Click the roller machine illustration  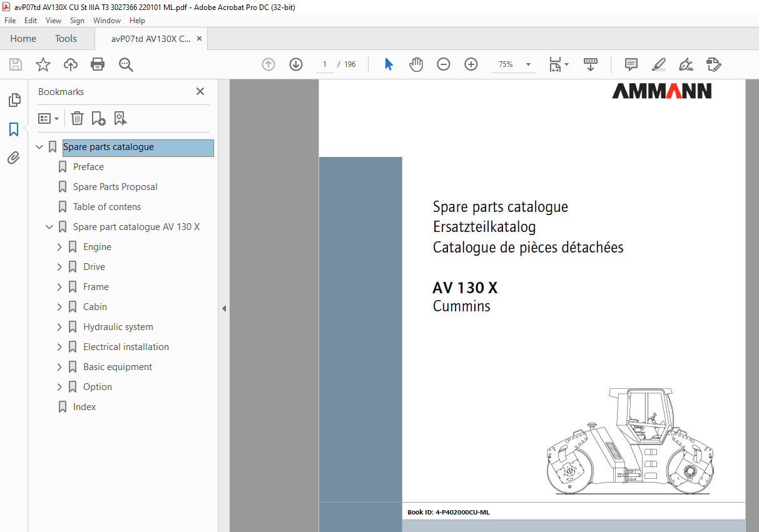coord(630,440)
